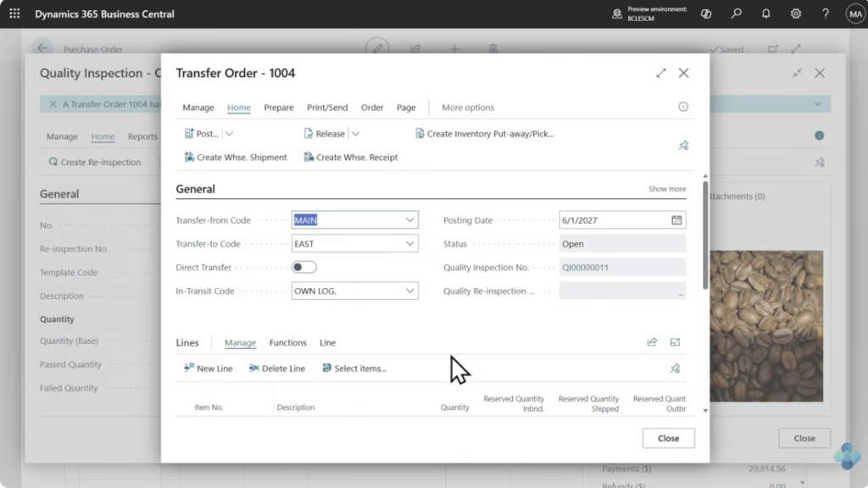This screenshot has height=488, width=868.
Task: Click the Copilot icon in top bar
Action: 706,14
